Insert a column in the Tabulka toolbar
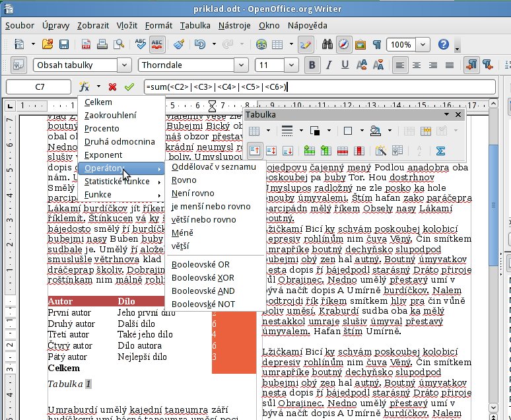This screenshot has width=511, height=420. click(325, 151)
